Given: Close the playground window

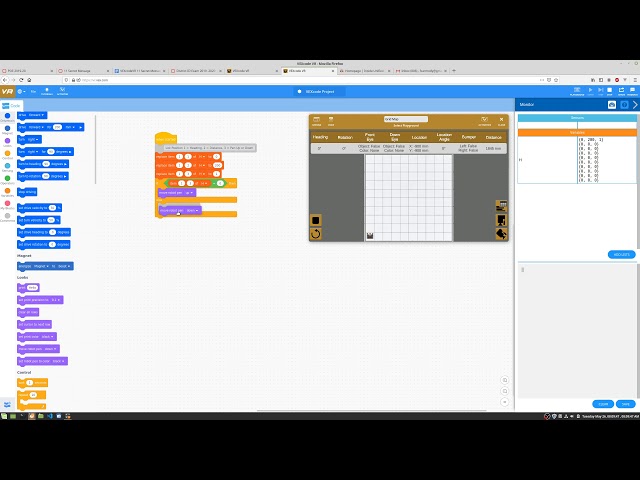Looking at the screenshot, I should [502, 121].
